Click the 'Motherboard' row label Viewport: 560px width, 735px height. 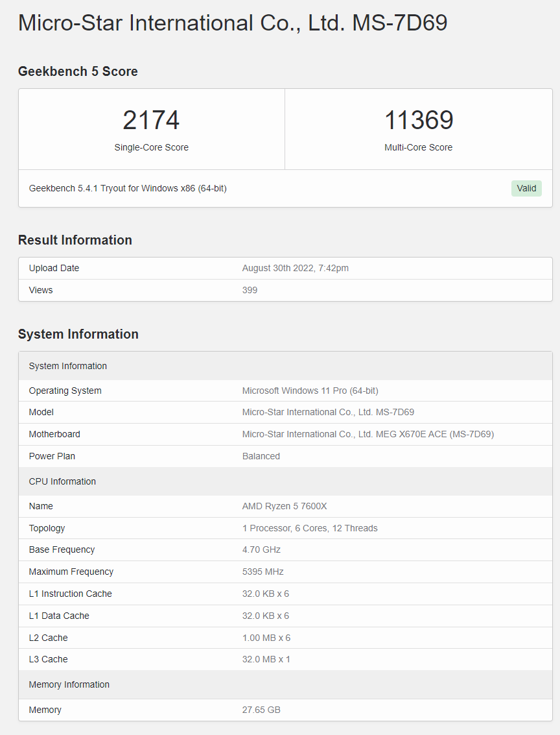tap(54, 434)
